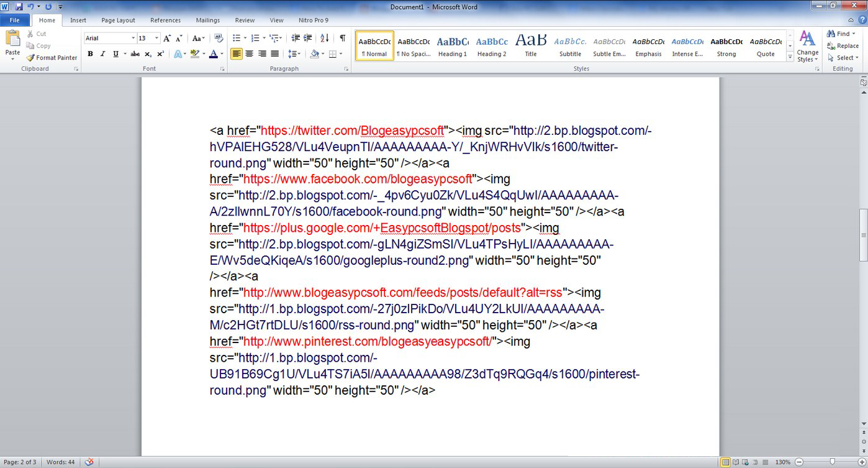Click vertical scrollbar thumb
868x468 pixels.
tap(864, 235)
